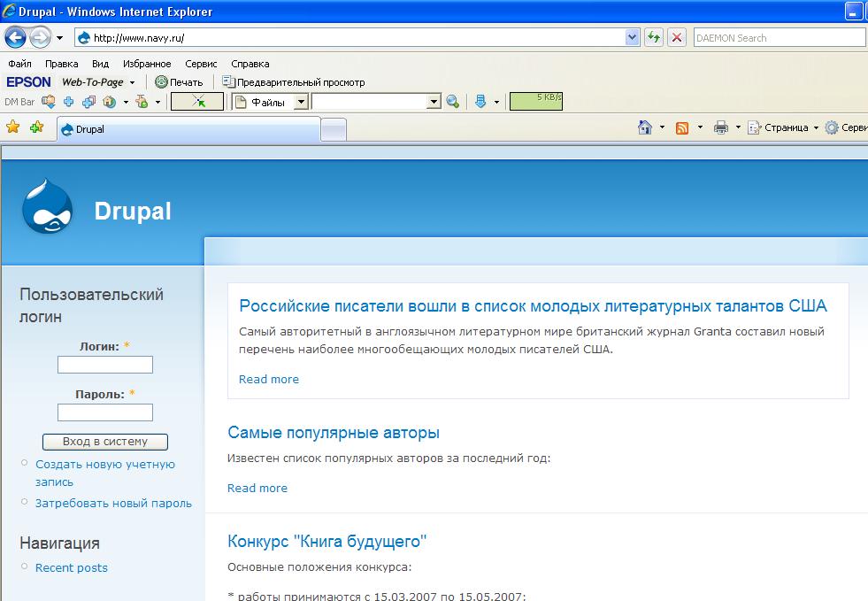Click the DM Bar blue plus icon
868x601 pixels.
[x=69, y=102]
